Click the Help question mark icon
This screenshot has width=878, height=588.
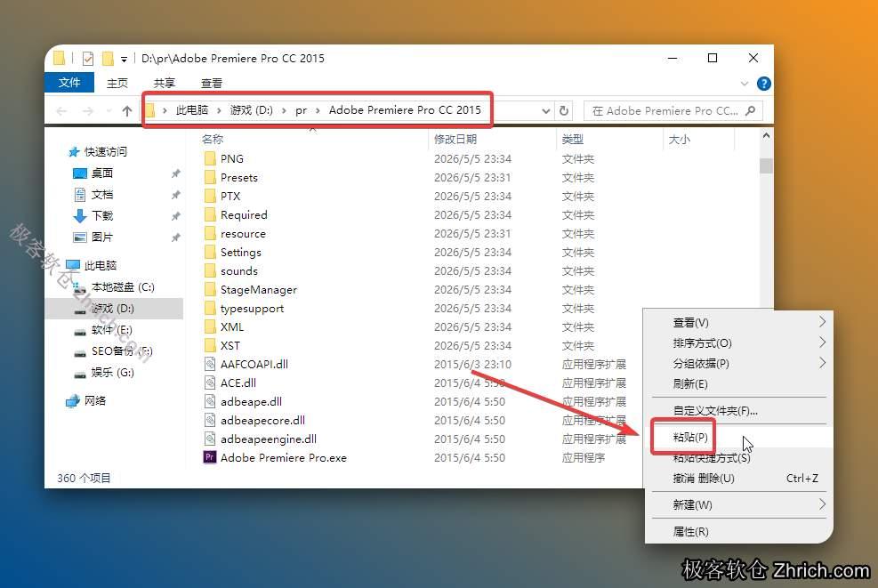763,84
